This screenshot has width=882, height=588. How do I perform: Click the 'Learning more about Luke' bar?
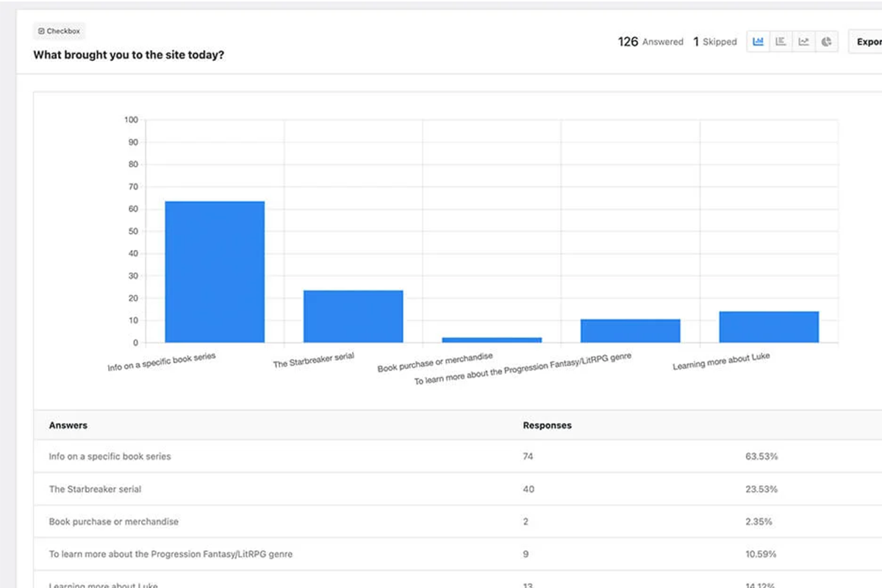768,327
